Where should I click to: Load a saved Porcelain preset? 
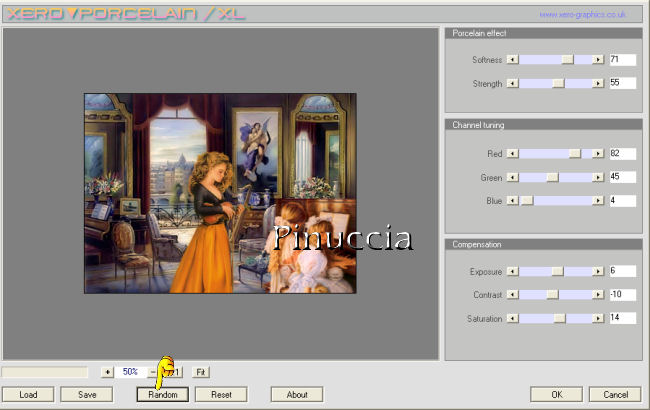pos(28,395)
